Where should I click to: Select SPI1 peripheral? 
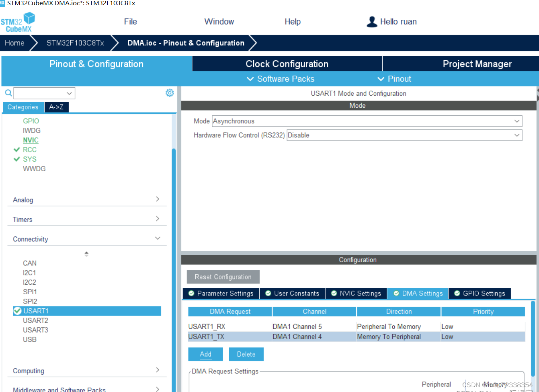coord(30,292)
